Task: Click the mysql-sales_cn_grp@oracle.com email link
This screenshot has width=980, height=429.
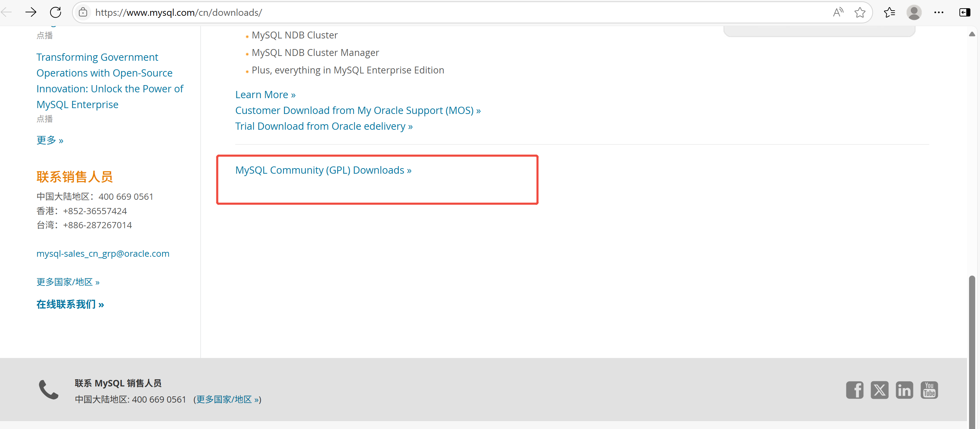Action: point(103,254)
